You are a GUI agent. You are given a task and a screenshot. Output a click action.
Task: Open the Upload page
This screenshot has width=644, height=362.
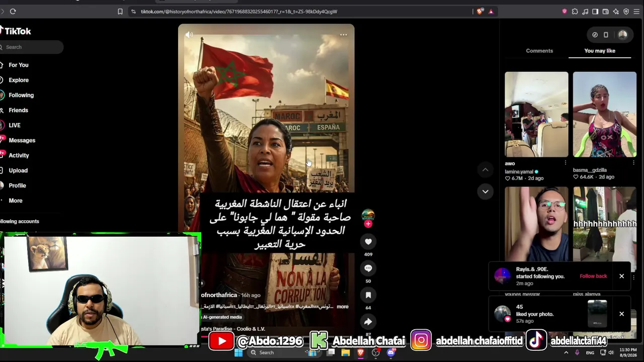(x=18, y=170)
